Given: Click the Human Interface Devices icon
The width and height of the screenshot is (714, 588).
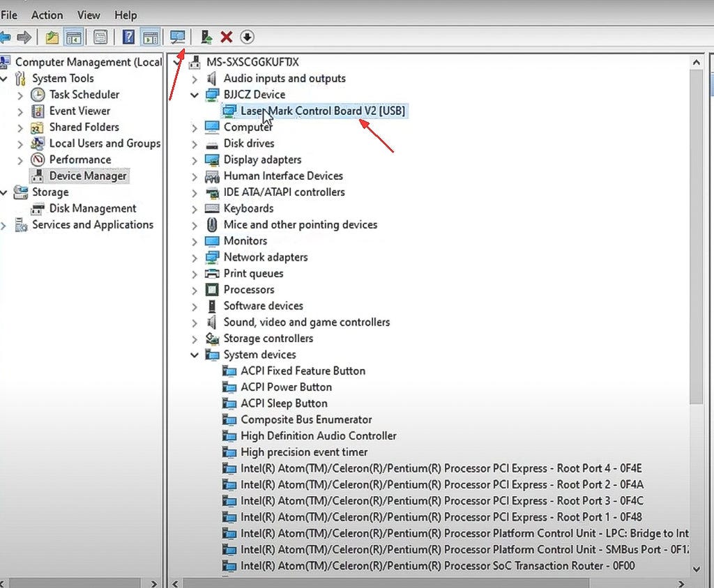Looking at the screenshot, I should [x=212, y=176].
